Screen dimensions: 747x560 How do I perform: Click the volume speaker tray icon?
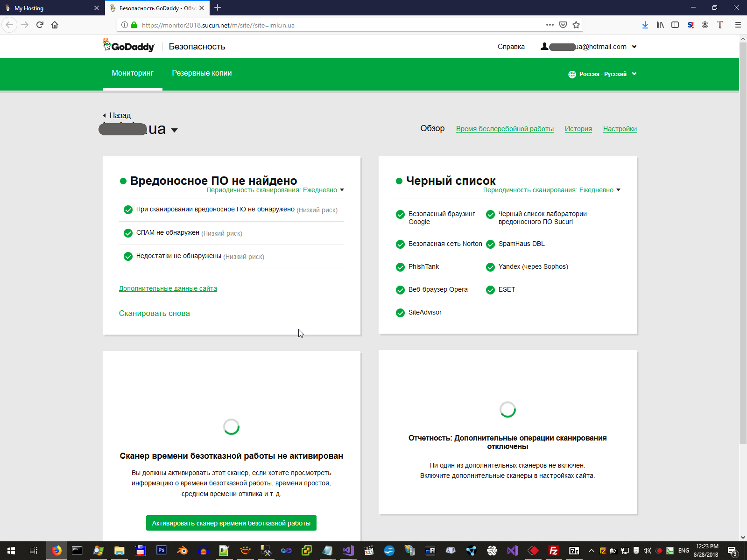[x=648, y=551]
